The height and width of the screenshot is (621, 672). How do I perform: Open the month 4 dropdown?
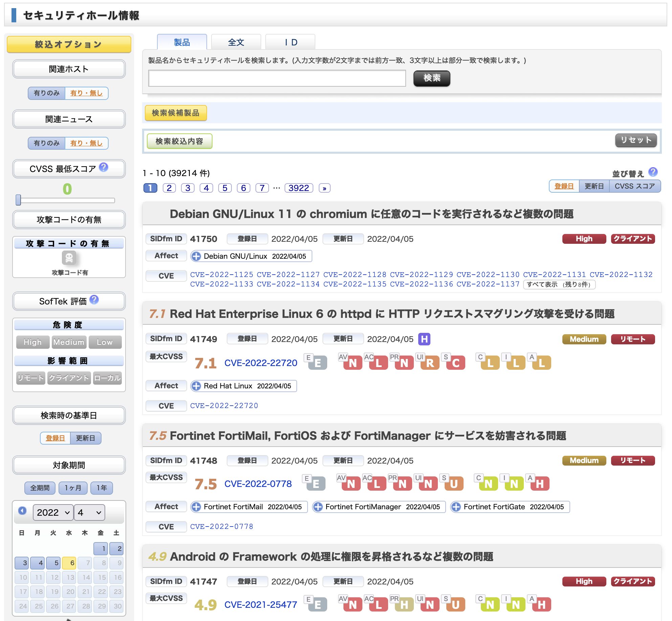pos(89,512)
